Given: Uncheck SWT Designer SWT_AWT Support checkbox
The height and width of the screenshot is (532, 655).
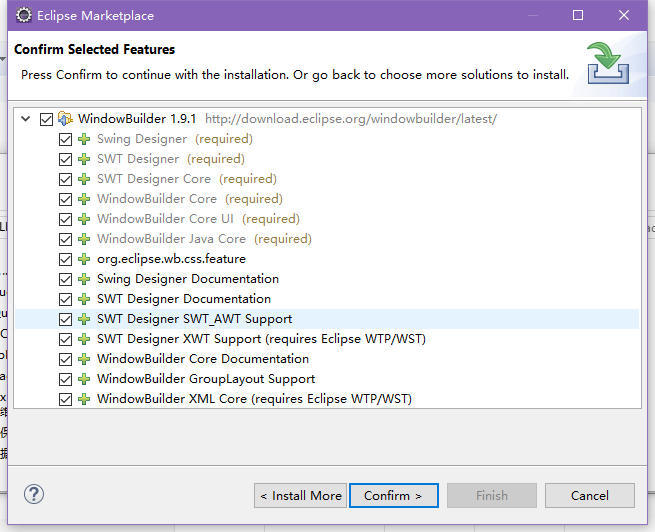Looking at the screenshot, I should pos(65,319).
